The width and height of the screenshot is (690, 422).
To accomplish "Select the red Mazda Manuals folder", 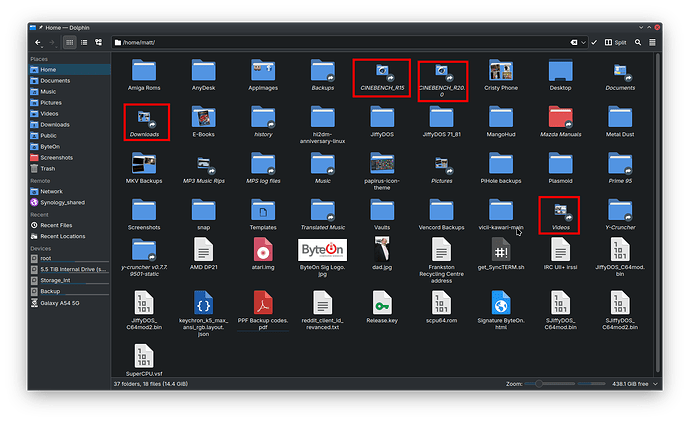I will [560, 122].
